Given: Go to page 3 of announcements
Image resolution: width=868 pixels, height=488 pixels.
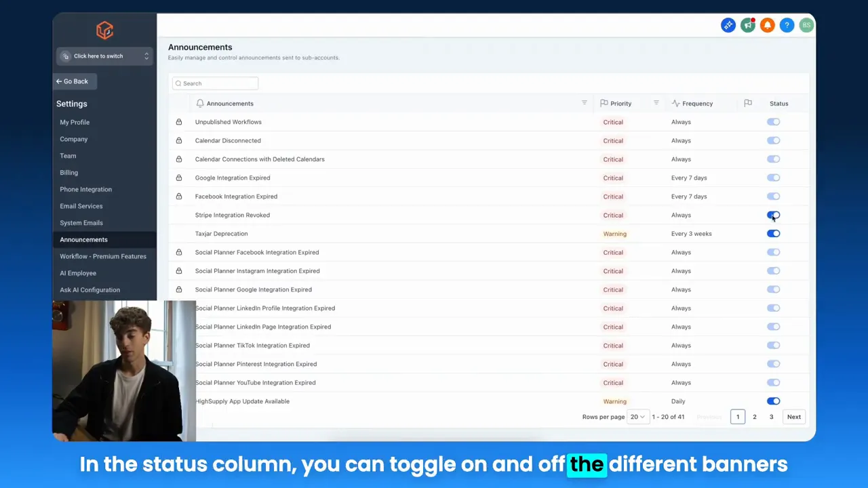Looking at the screenshot, I should 771,417.
